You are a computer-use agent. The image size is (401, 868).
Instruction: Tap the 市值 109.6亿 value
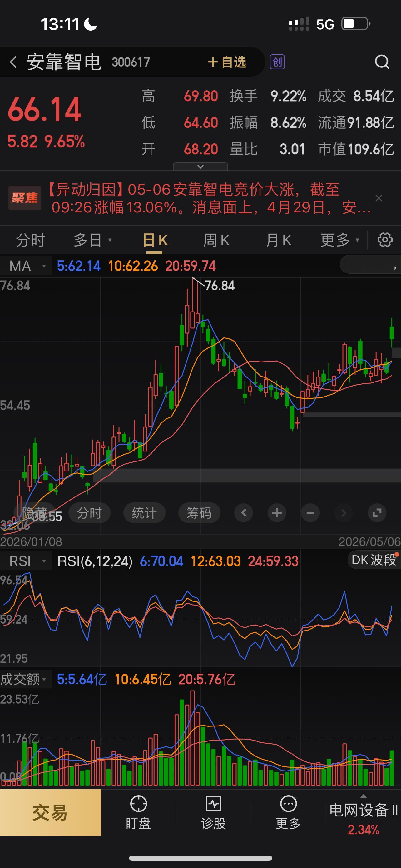pos(370,149)
